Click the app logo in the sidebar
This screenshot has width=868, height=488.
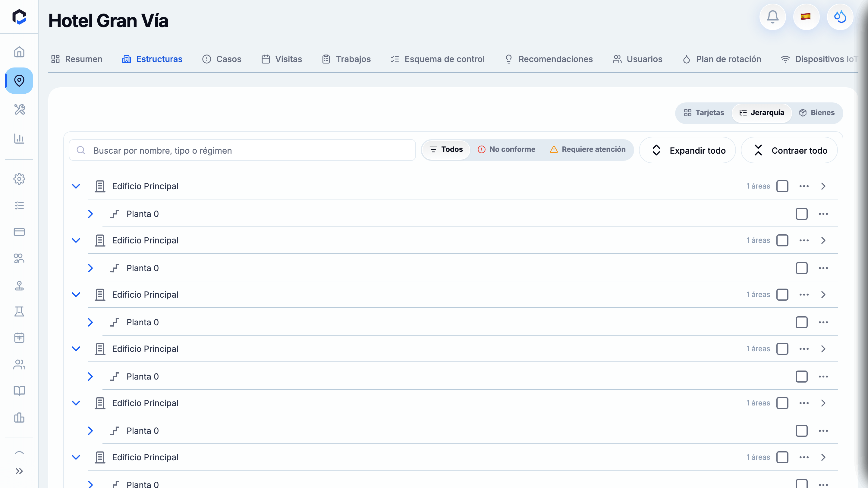(19, 17)
